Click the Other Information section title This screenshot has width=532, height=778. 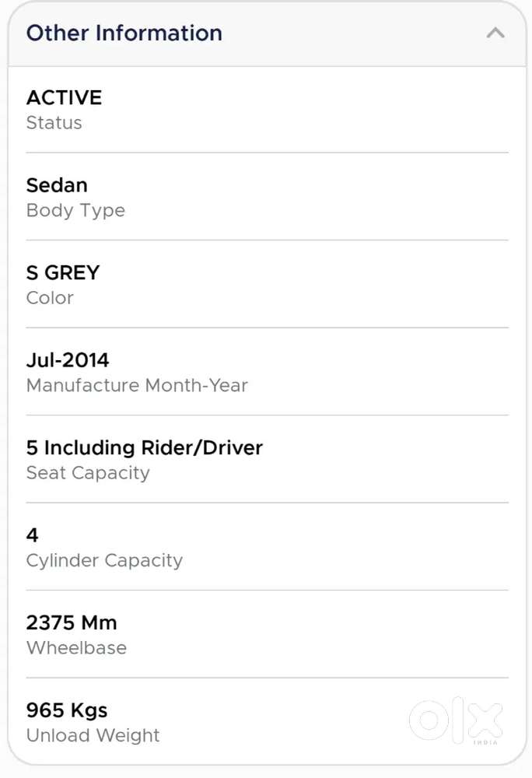pyautogui.click(x=123, y=33)
